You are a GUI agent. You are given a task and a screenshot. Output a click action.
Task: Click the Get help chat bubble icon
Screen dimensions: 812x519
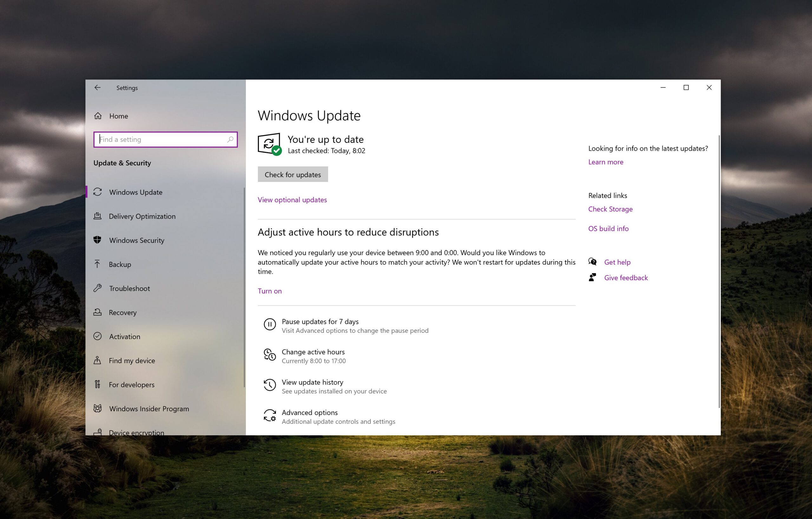(593, 262)
